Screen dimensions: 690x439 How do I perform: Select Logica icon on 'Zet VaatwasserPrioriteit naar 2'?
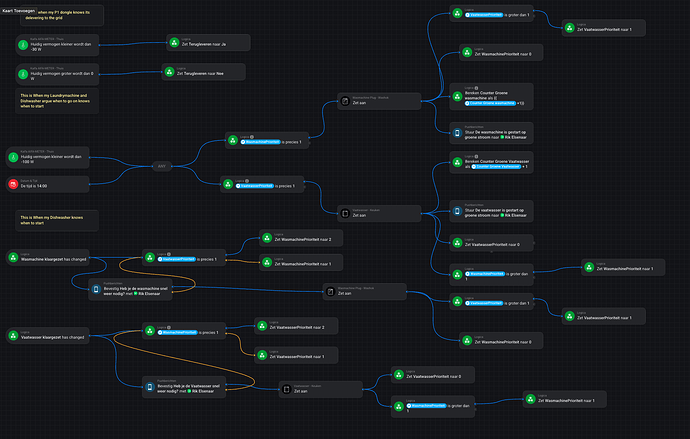[x=262, y=326]
